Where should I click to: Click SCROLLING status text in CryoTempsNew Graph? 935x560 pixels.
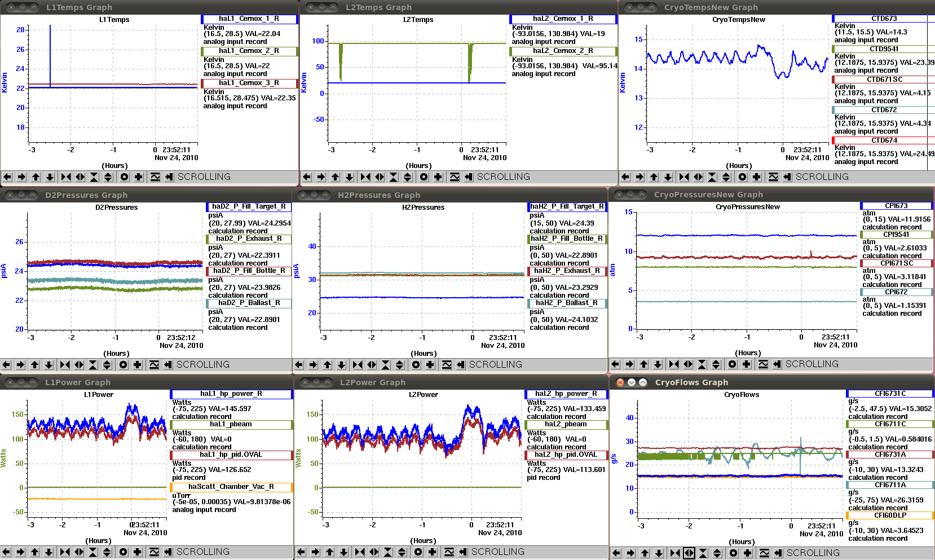[x=822, y=177]
